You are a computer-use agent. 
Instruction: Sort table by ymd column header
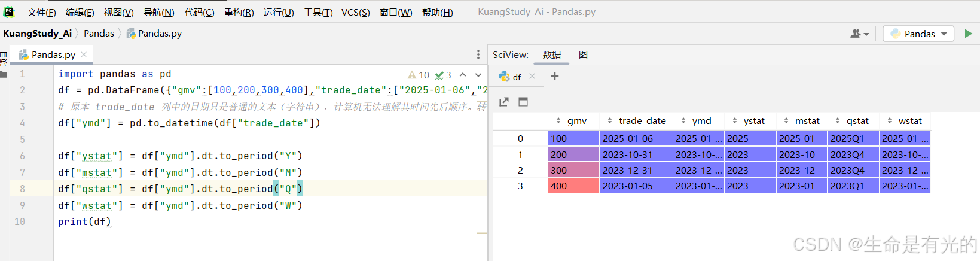699,121
